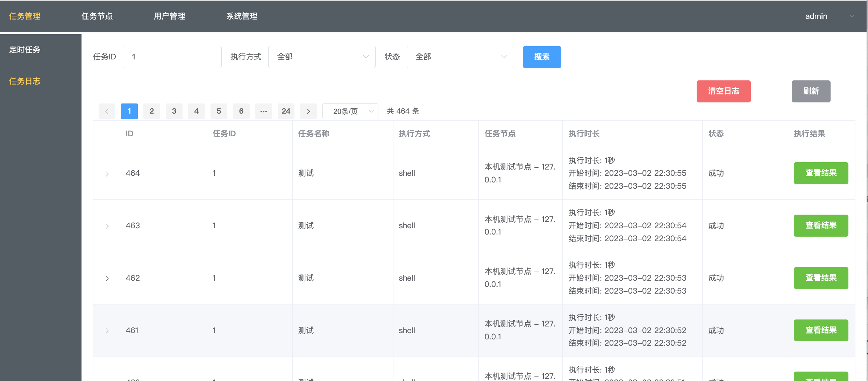Open the 任务节点 top menu
This screenshot has width=868, height=381.
pyautogui.click(x=97, y=16)
